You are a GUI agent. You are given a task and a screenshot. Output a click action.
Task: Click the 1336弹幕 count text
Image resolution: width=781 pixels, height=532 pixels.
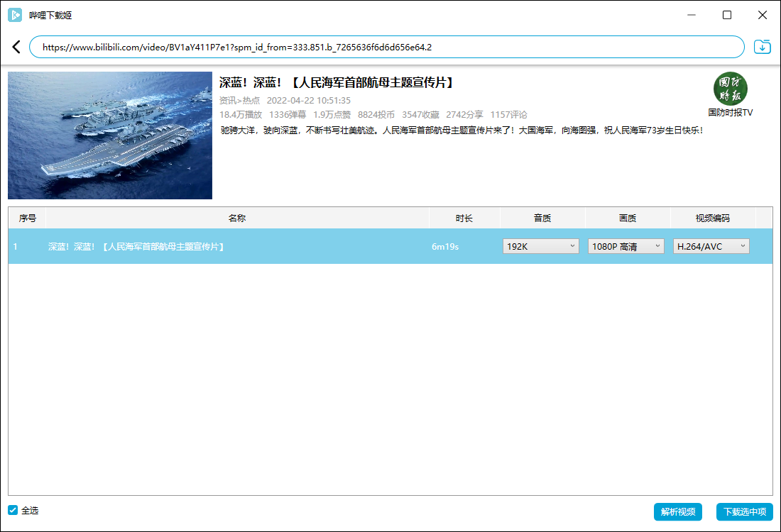coord(288,114)
